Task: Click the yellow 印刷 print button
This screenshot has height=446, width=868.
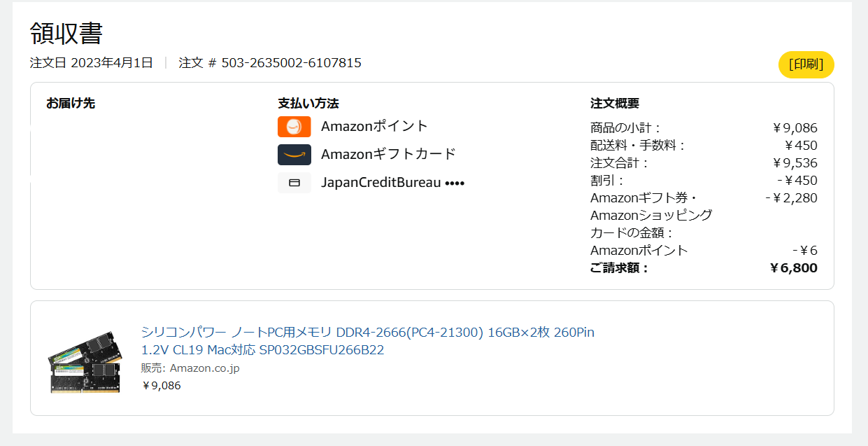Action: (806, 64)
